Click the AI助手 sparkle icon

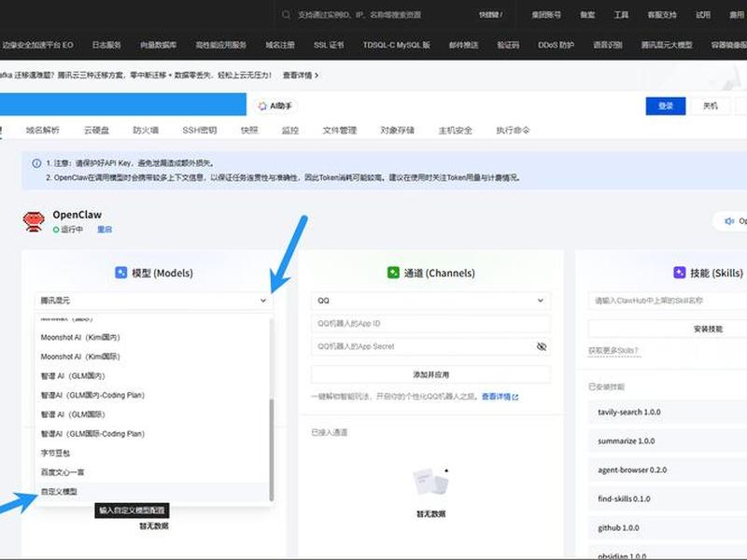click(x=262, y=105)
